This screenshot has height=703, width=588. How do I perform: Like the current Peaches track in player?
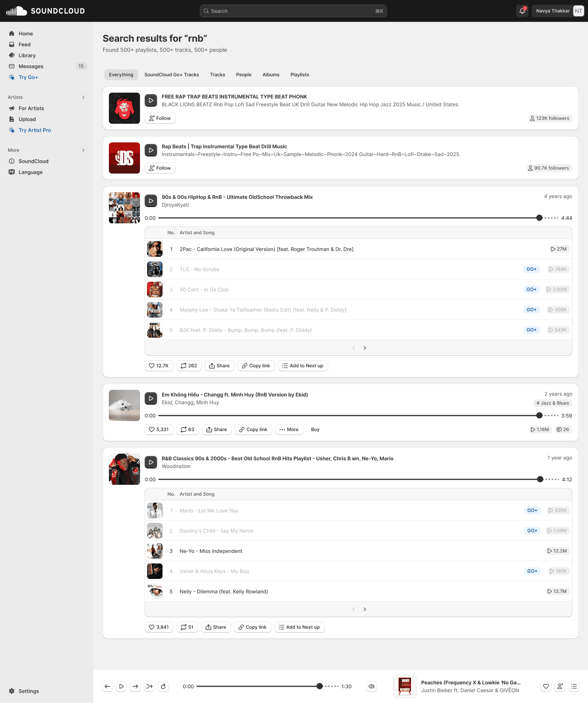point(546,686)
